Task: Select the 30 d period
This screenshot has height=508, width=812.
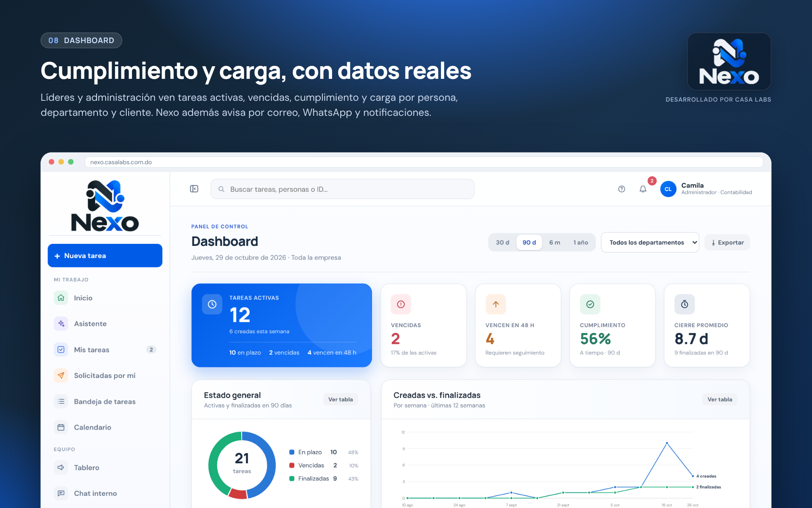Action: click(503, 242)
